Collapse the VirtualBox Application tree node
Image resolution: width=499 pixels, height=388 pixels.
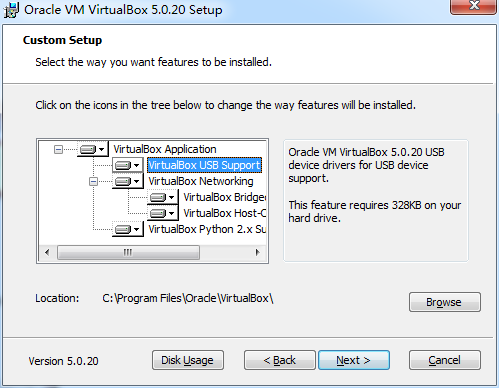pyautogui.click(x=58, y=149)
